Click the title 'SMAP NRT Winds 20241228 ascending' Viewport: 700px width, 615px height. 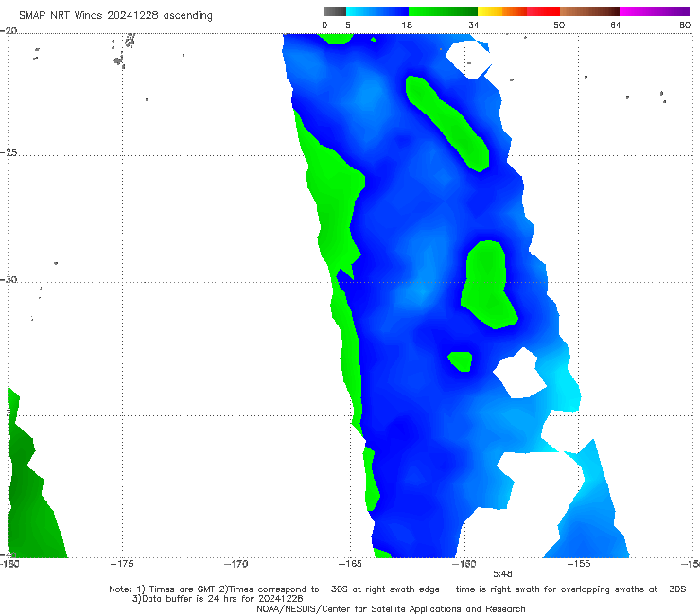pyautogui.click(x=115, y=16)
